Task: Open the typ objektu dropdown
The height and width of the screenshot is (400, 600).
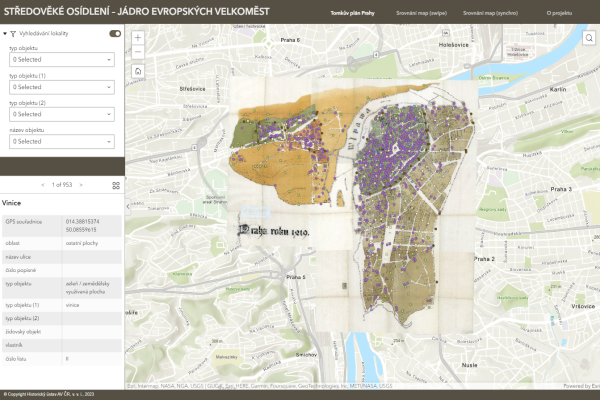Action: (x=62, y=60)
